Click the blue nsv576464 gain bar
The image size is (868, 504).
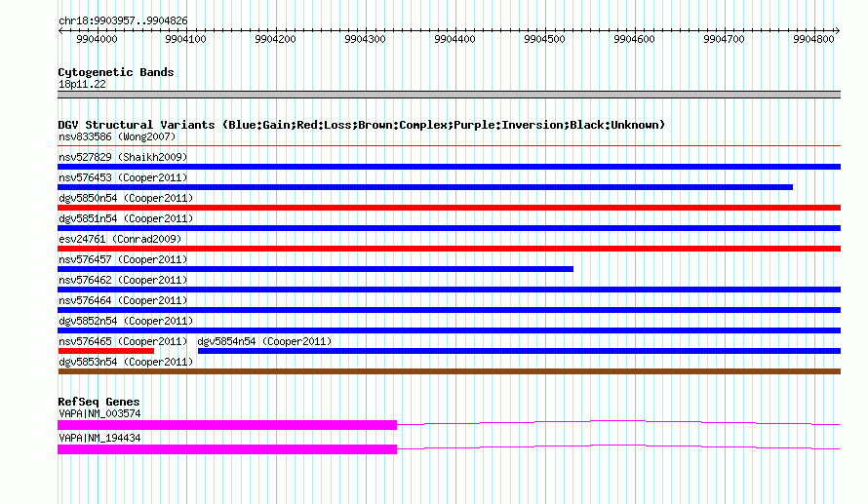pos(449,310)
